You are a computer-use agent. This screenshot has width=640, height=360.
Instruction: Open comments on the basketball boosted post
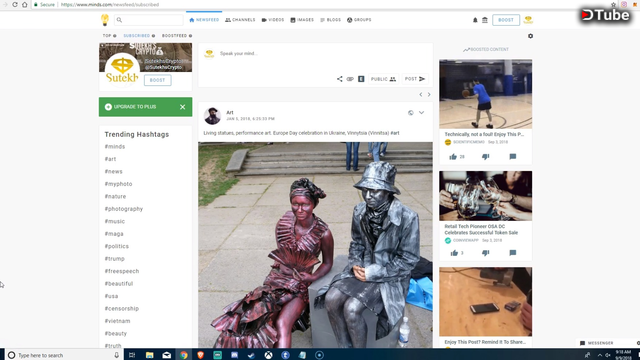click(x=513, y=157)
